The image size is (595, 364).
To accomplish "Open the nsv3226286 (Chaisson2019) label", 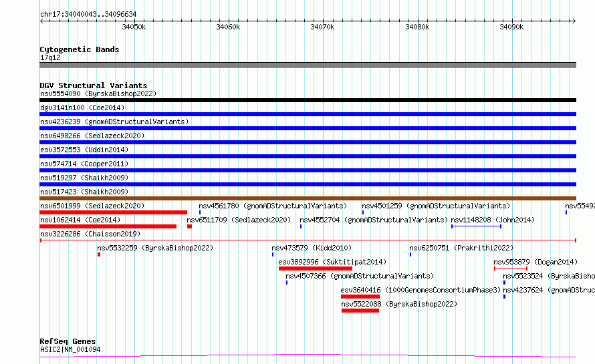I will tap(90, 234).
